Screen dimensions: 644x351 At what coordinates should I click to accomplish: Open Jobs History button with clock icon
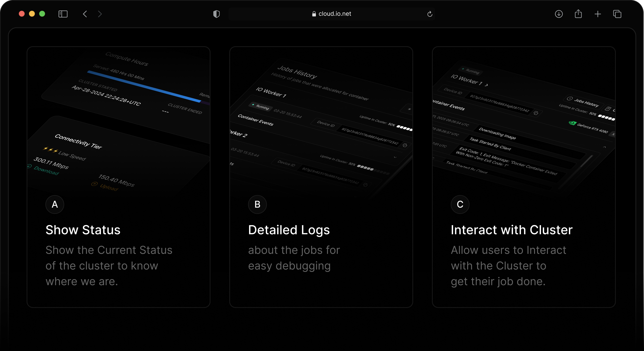583,102
